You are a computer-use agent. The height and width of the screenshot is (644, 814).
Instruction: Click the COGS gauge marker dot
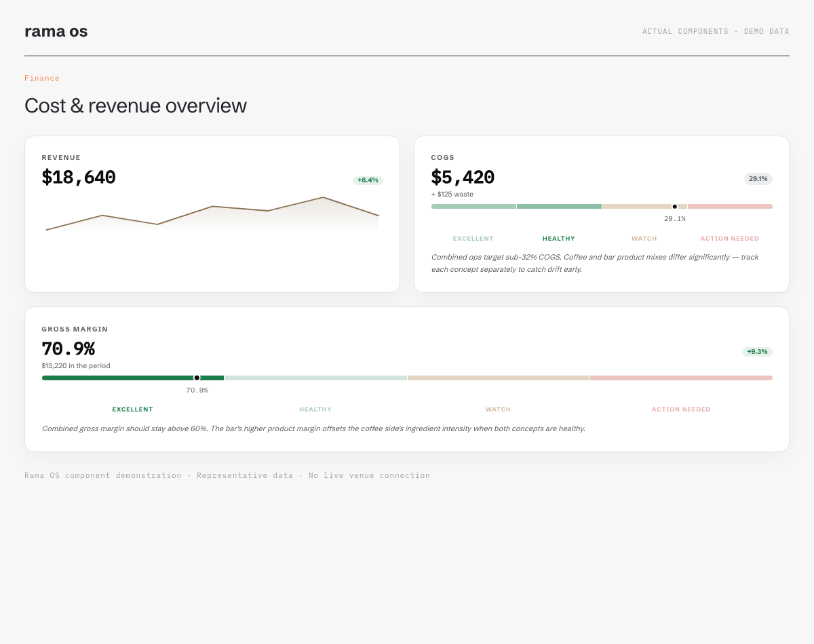pyautogui.click(x=675, y=207)
